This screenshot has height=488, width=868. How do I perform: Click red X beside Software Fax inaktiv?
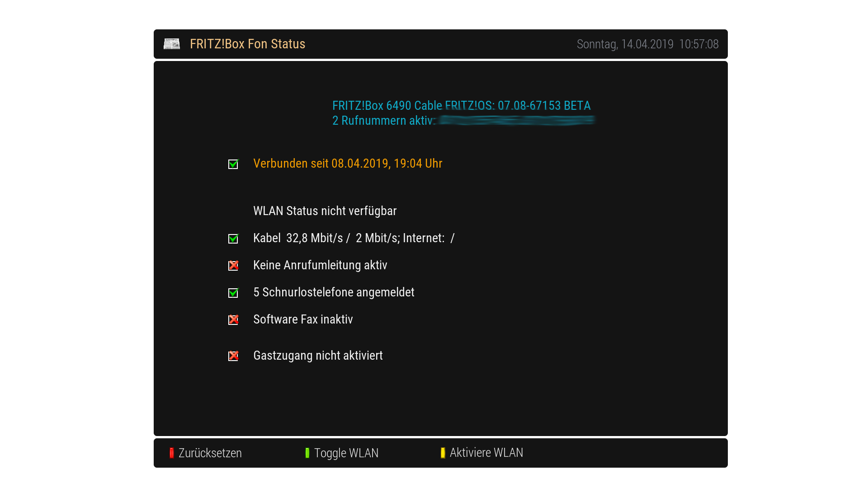click(x=233, y=320)
